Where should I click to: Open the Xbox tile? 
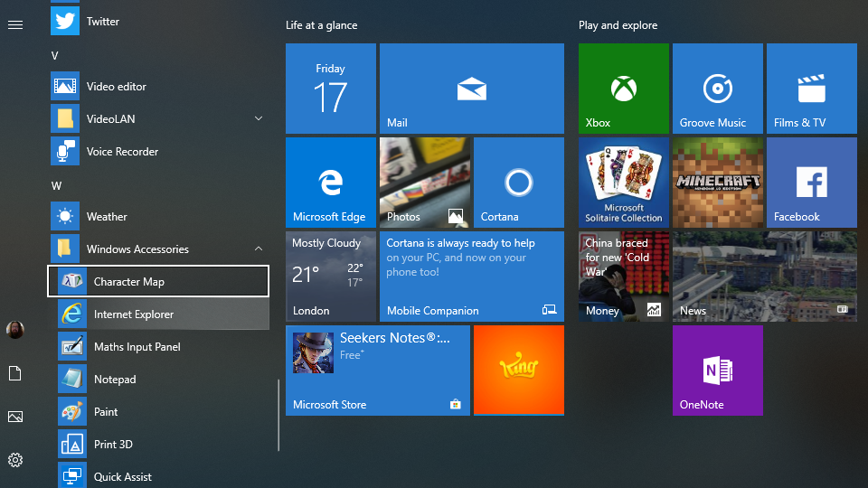pos(624,89)
